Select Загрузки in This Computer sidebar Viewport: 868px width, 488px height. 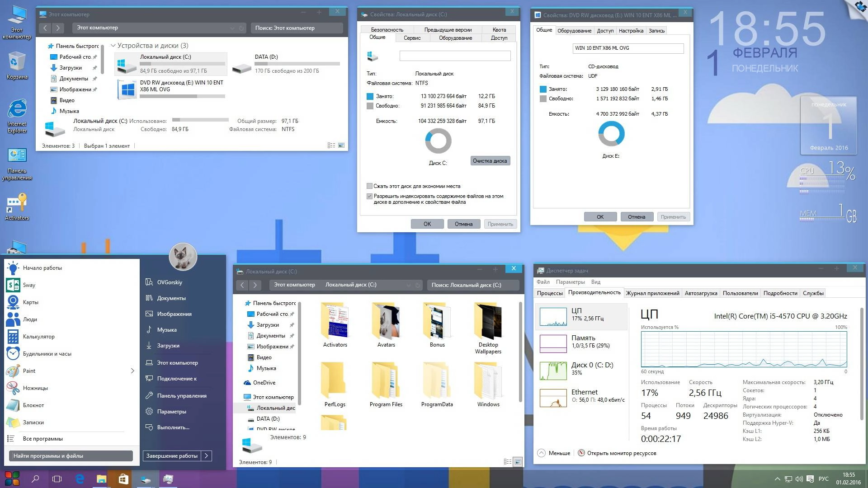(71, 68)
